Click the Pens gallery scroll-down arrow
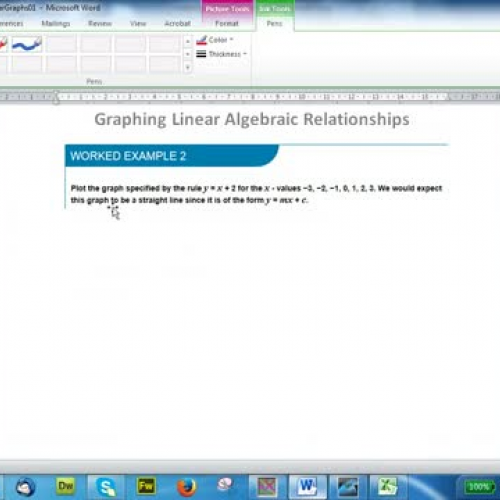This screenshot has height=500, width=500. (x=188, y=54)
